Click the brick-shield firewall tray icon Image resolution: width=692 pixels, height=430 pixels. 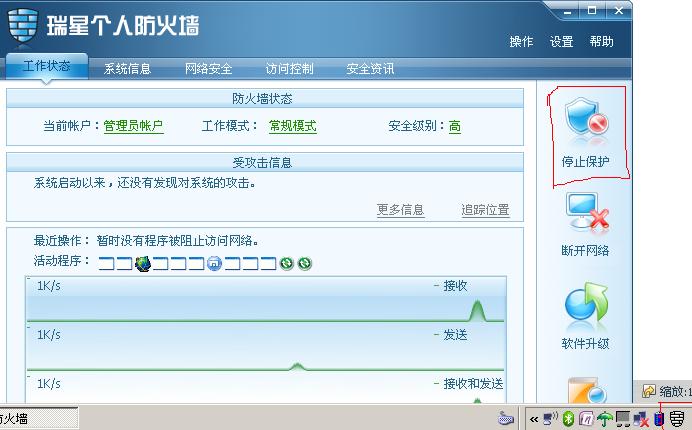[677, 418]
